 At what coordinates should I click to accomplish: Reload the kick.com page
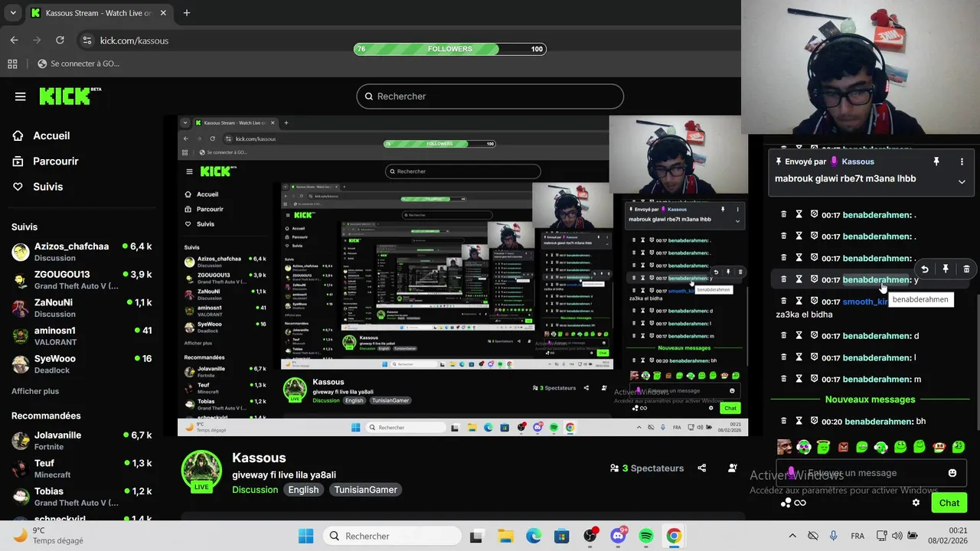pos(60,40)
